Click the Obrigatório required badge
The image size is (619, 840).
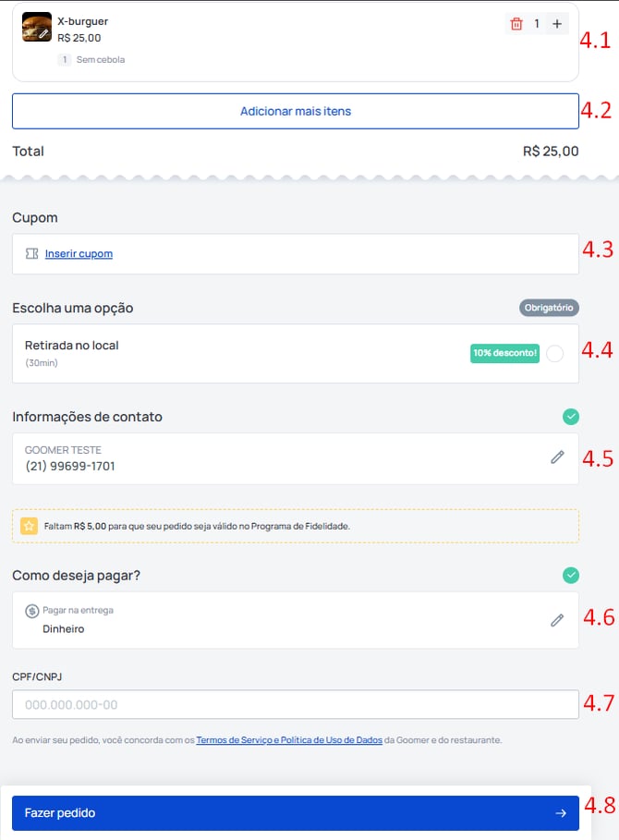[549, 308]
